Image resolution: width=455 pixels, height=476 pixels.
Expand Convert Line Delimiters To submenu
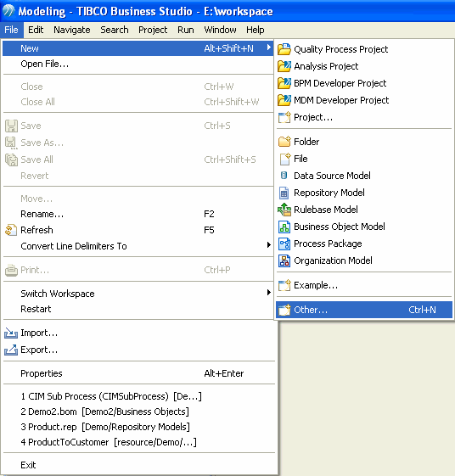click(269, 244)
